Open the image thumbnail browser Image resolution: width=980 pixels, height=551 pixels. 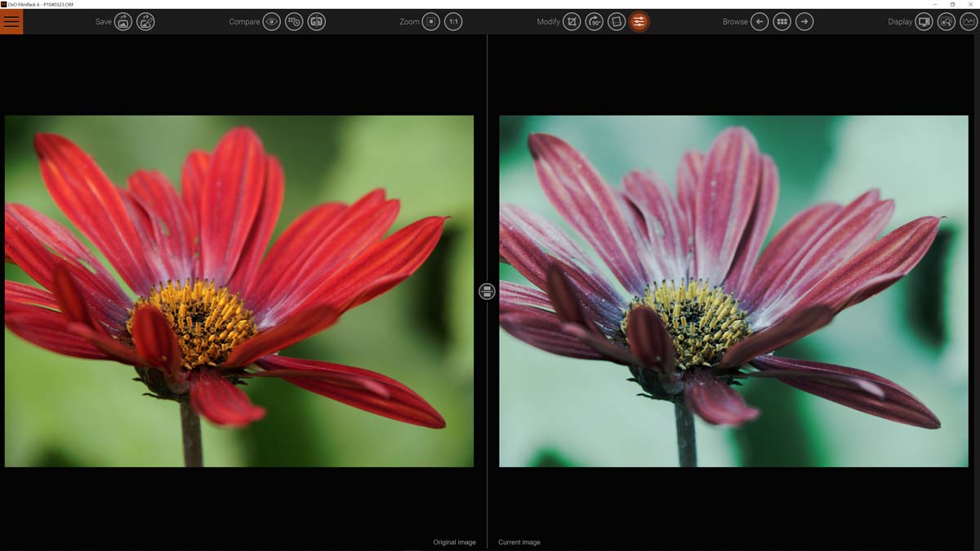point(782,21)
